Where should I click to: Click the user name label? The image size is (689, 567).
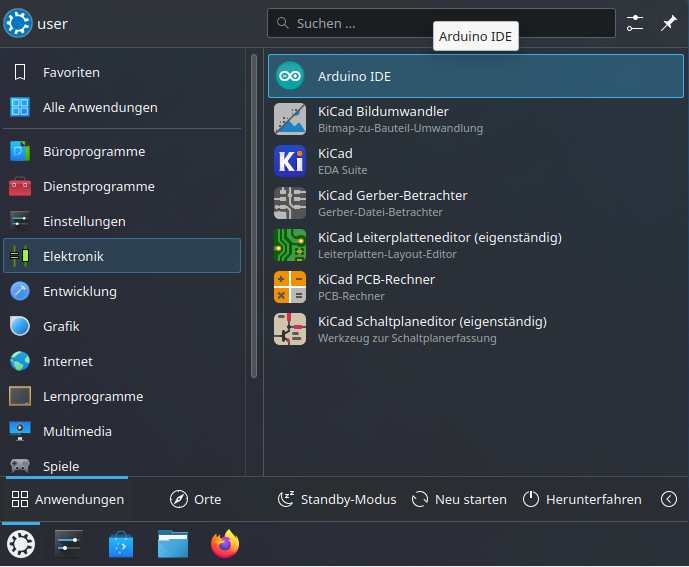pyautogui.click(x=52, y=24)
